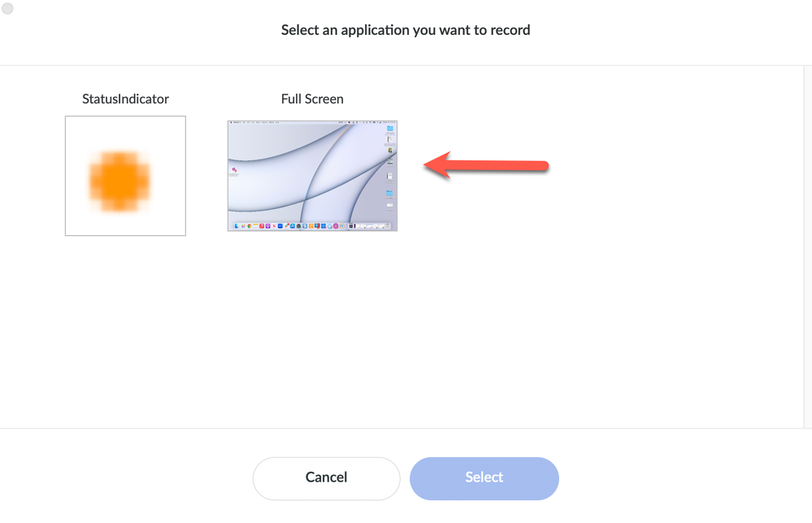Click the gray window control circle
812x523 pixels.
point(8,9)
